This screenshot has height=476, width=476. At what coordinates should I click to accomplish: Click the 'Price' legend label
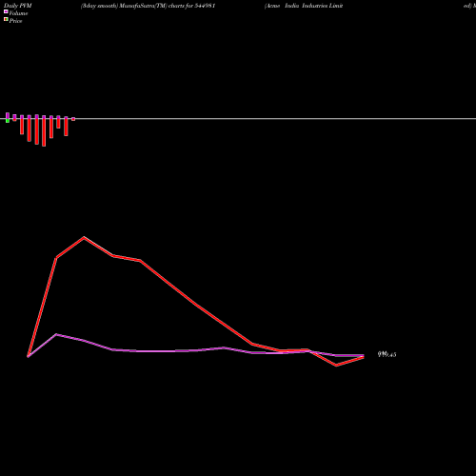[15, 21]
